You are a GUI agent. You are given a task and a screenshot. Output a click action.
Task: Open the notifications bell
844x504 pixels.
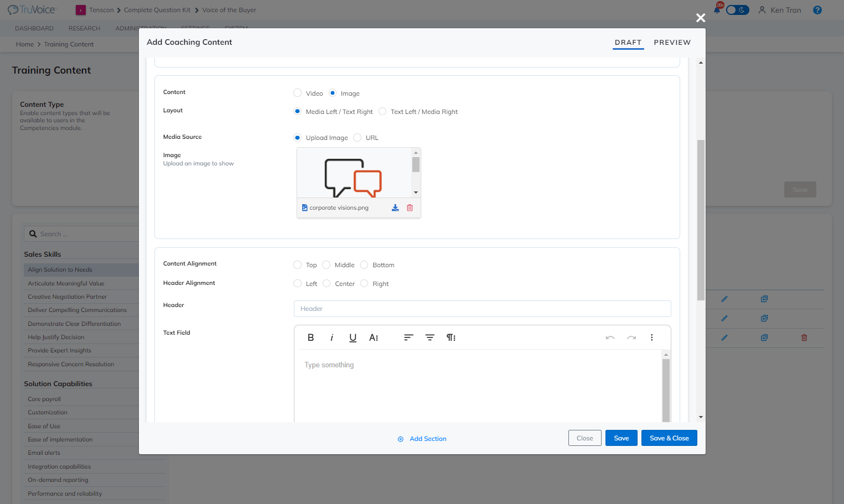pos(717,9)
